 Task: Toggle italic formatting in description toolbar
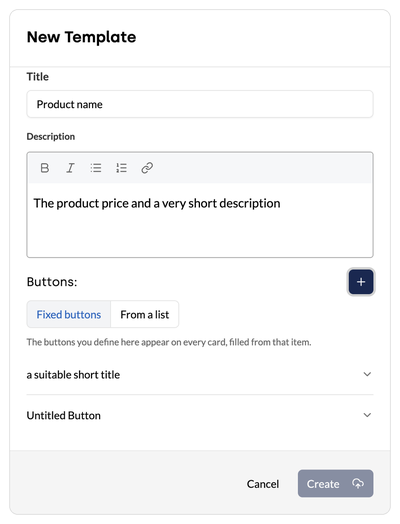click(70, 168)
